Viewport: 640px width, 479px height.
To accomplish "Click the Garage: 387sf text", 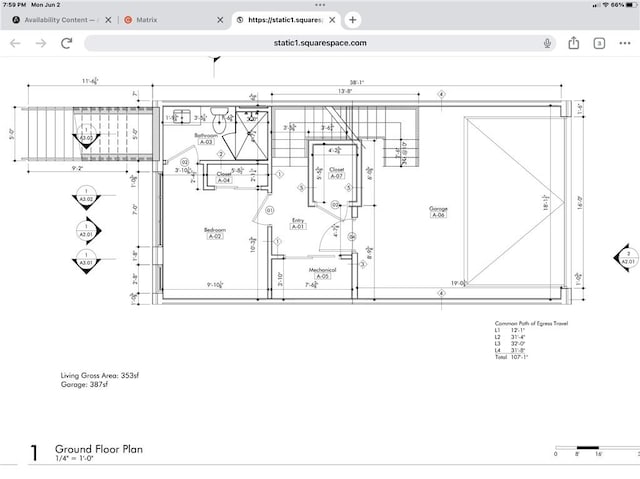I will point(84,384).
